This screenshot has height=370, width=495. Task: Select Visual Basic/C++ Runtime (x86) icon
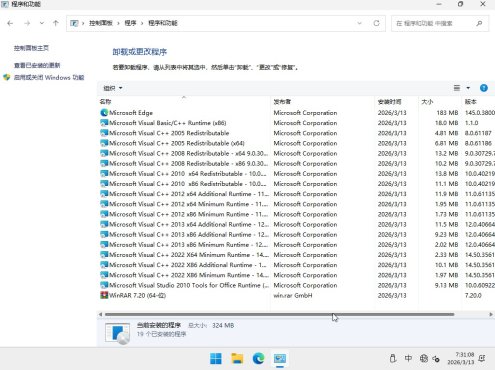[x=104, y=123]
